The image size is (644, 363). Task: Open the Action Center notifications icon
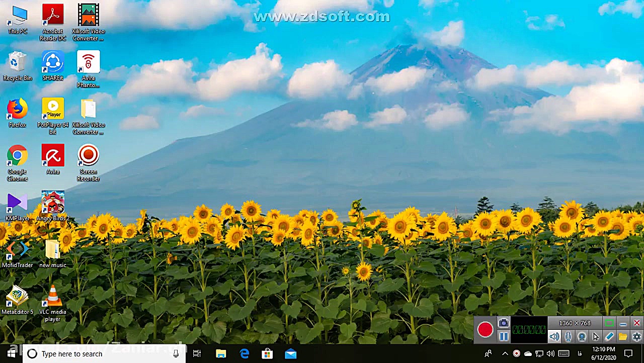pos(628,354)
